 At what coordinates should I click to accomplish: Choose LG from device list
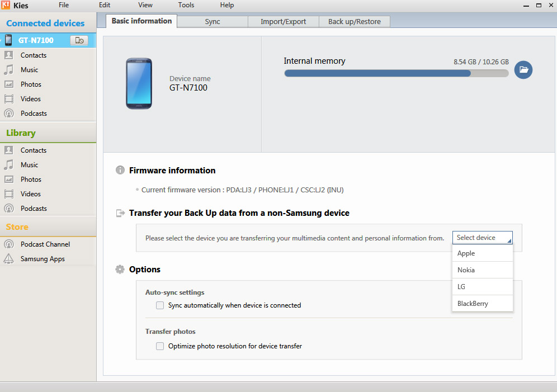coord(483,286)
